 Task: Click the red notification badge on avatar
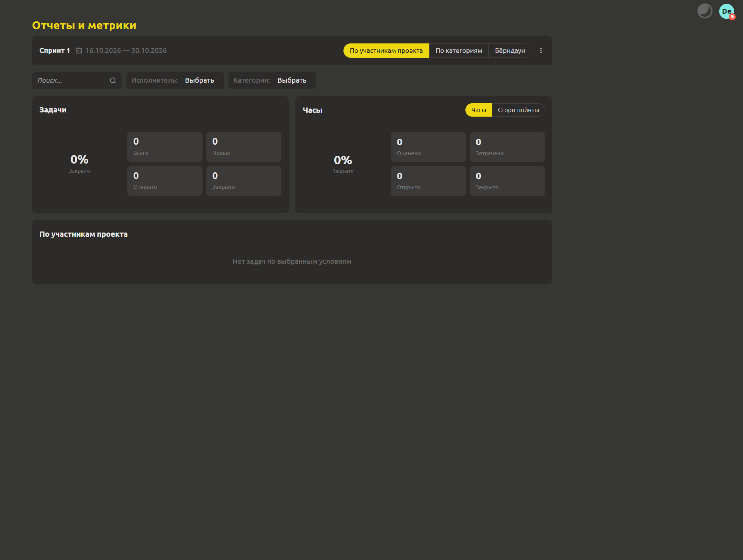[x=732, y=17]
